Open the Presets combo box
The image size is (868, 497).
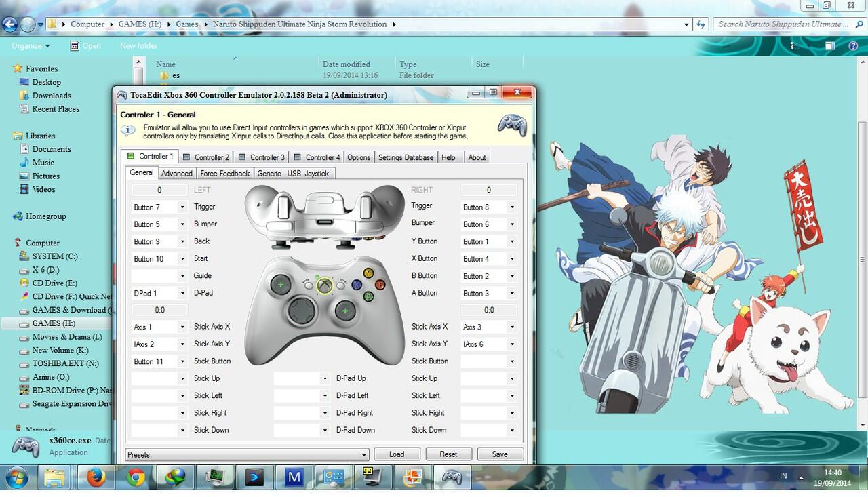[364, 454]
